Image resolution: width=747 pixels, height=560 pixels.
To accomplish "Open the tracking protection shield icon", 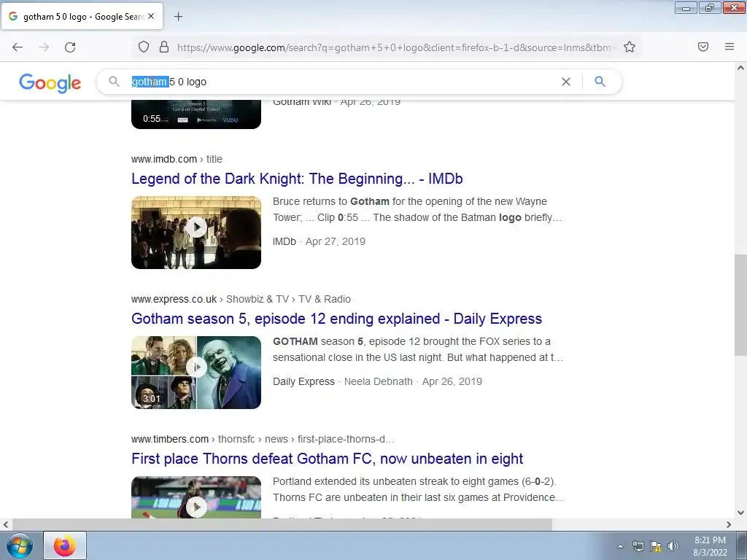I will click(144, 47).
